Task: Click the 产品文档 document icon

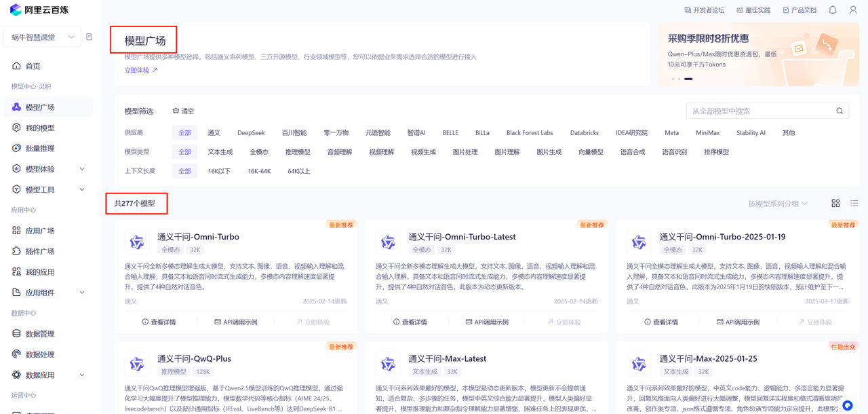Action: click(x=786, y=10)
